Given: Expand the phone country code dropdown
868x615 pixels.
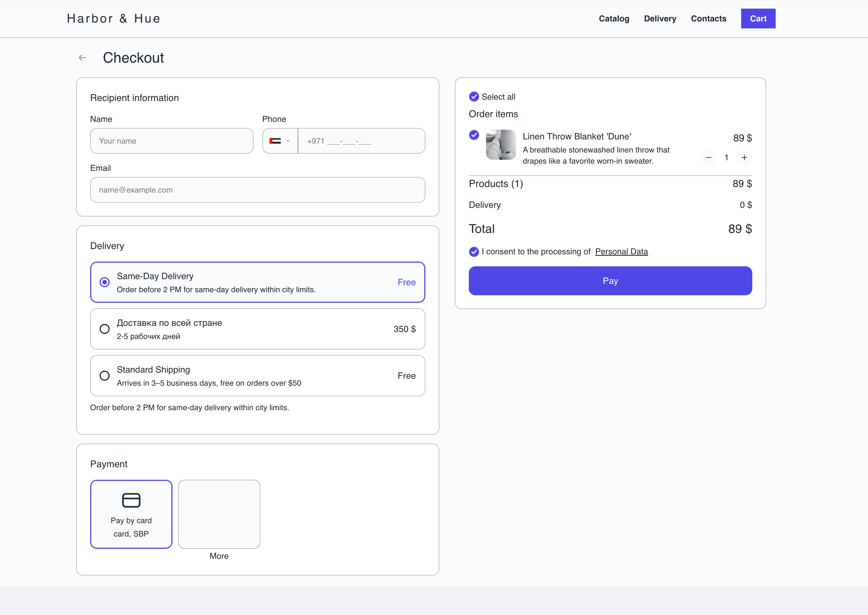Looking at the screenshot, I should (280, 141).
